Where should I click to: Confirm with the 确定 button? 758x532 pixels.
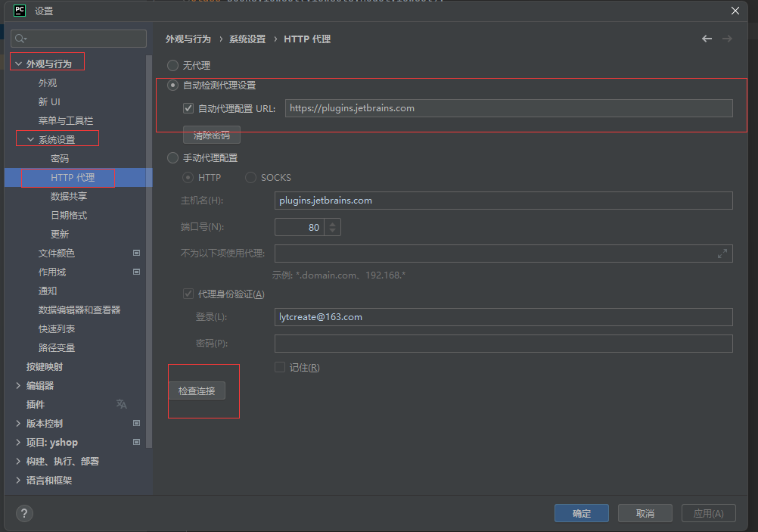click(x=582, y=513)
